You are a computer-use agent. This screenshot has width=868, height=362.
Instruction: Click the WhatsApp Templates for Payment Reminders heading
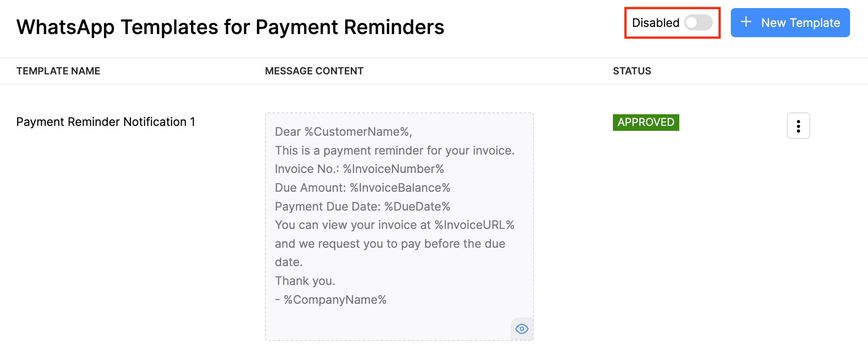tap(230, 27)
